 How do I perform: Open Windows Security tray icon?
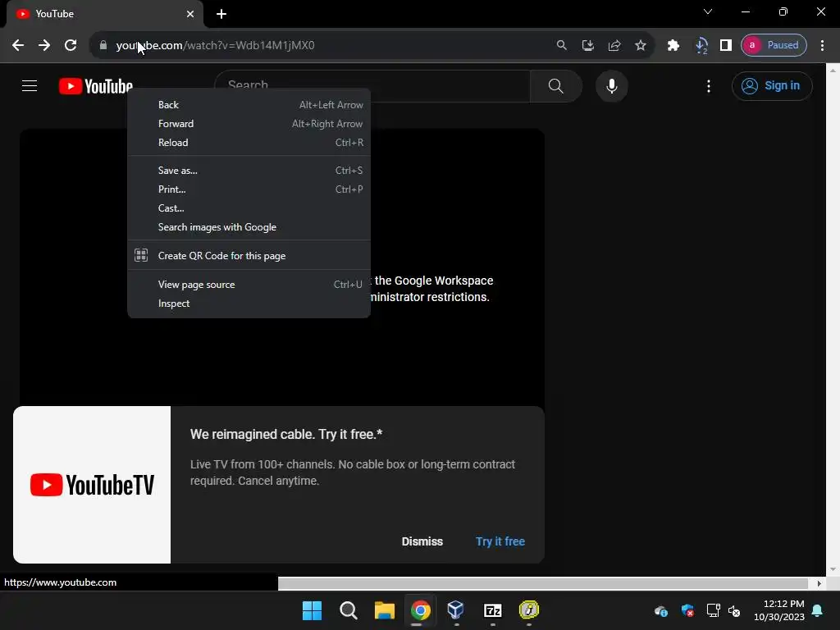tap(687, 610)
